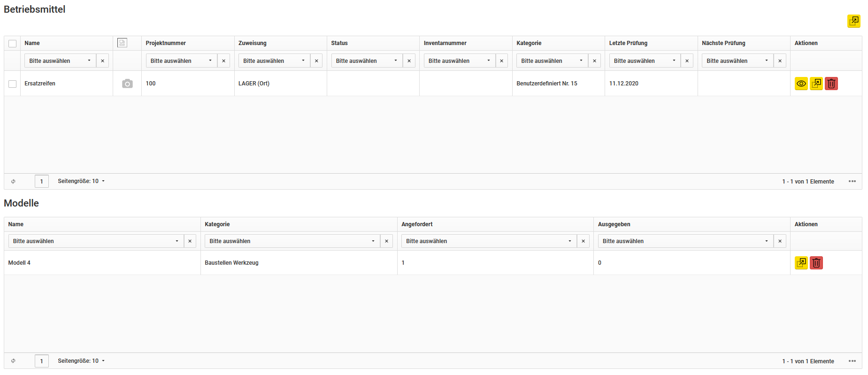The image size is (868, 375).
Task: Click the yellow export icon above Betriebsmittel table
Action: pyautogui.click(x=853, y=21)
